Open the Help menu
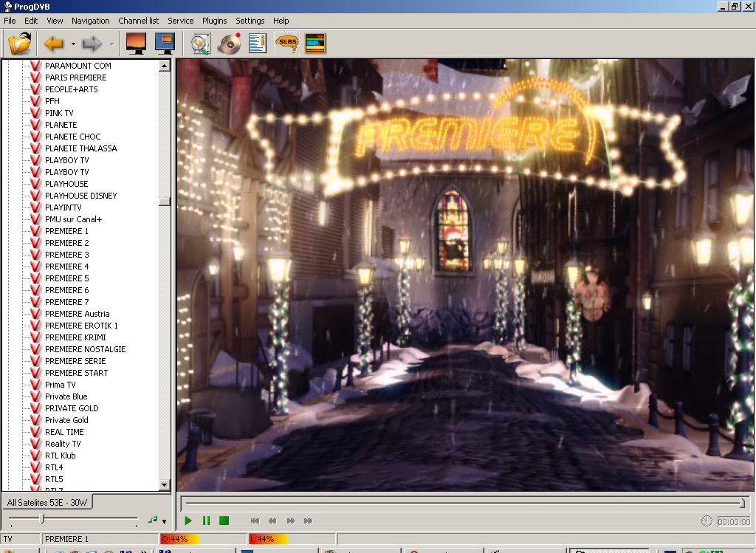The image size is (756, 553). point(281,21)
